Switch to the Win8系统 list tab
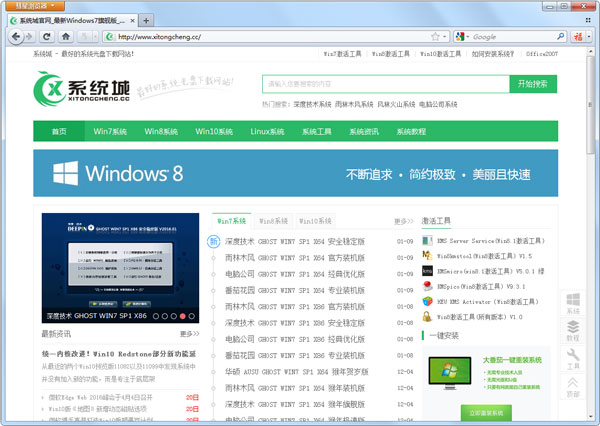 pyautogui.click(x=273, y=221)
